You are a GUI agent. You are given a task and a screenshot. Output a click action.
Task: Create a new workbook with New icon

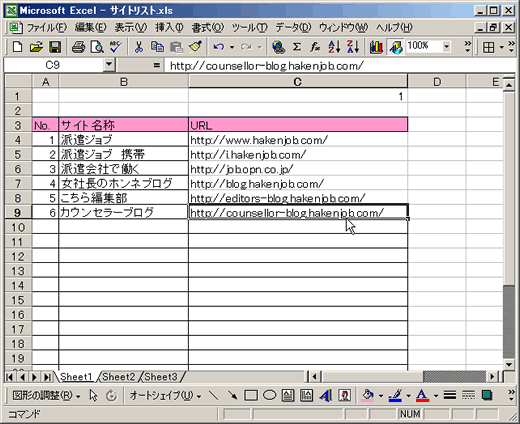17,47
